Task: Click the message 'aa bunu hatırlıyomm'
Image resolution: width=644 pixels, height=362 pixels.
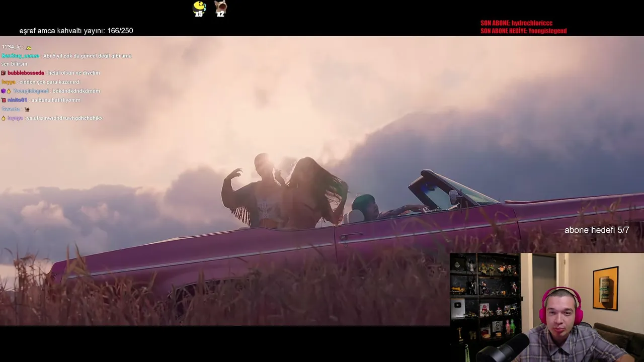Action: tap(56, 100)
